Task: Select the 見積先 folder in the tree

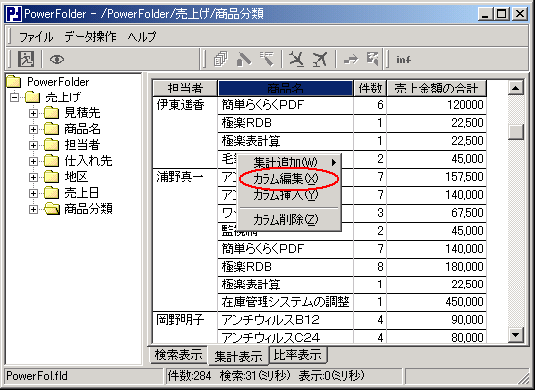Action: 82,113
